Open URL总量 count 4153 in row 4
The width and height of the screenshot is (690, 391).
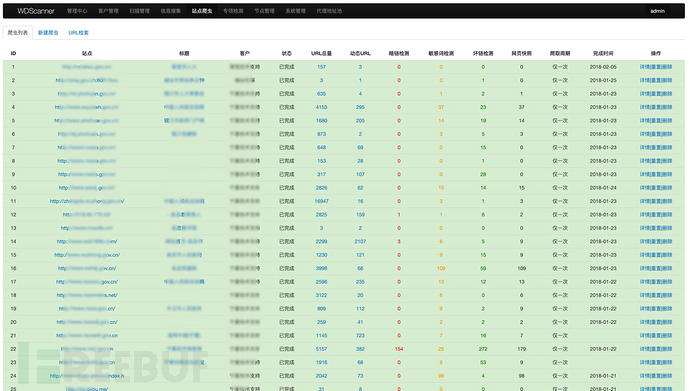coord(322,107)
